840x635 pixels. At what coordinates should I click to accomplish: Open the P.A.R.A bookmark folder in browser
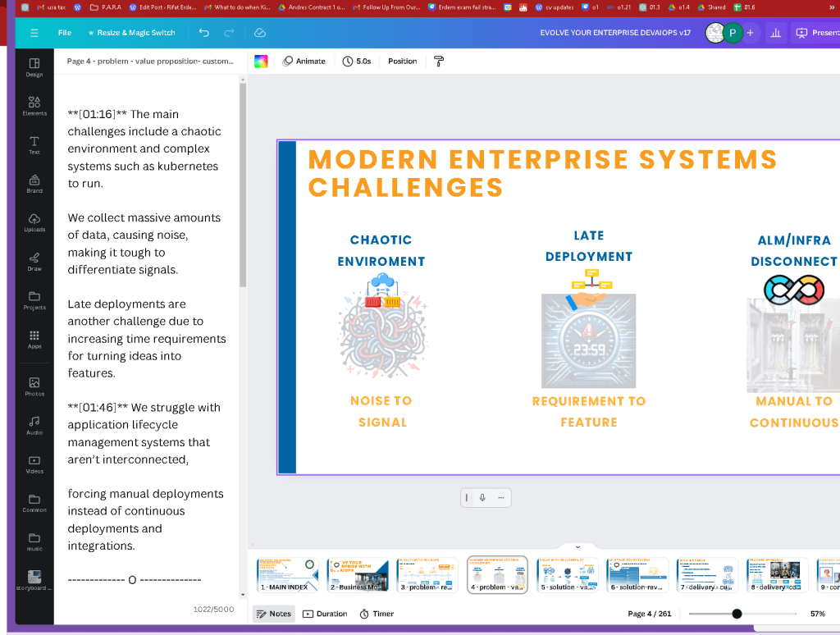pos(106,7)
